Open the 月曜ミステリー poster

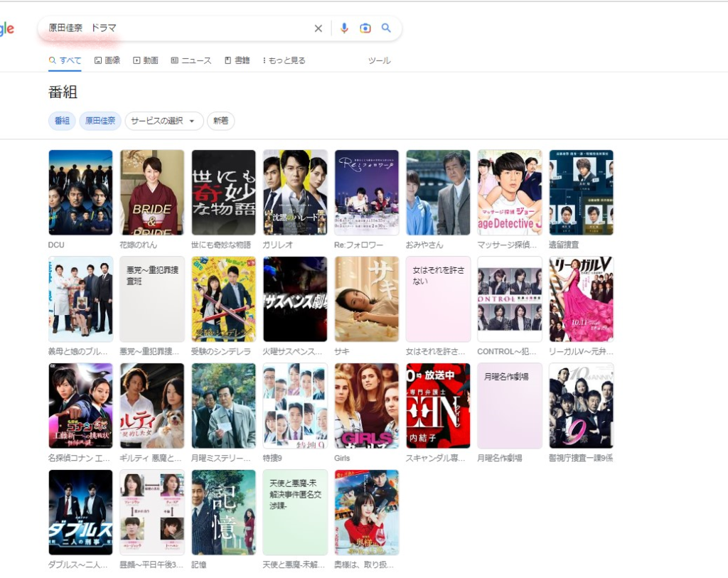tap(224, 406)
